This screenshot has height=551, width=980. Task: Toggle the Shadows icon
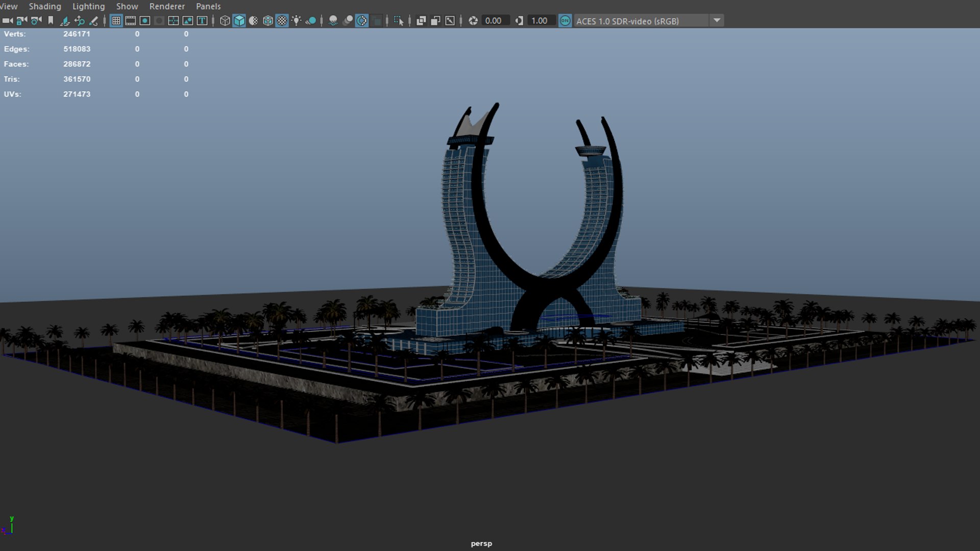coord(311,21)
